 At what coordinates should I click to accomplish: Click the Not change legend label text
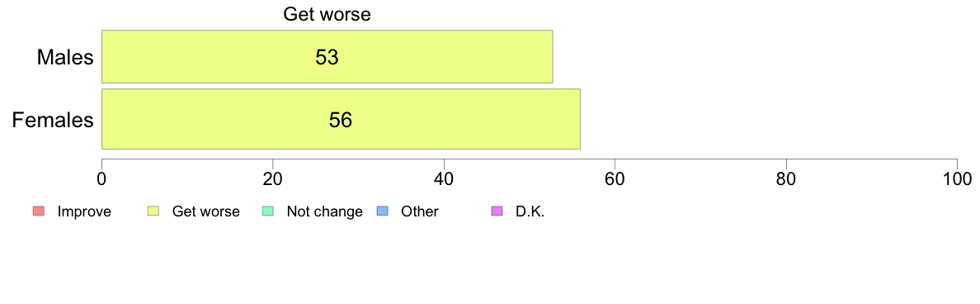(324, 211)
